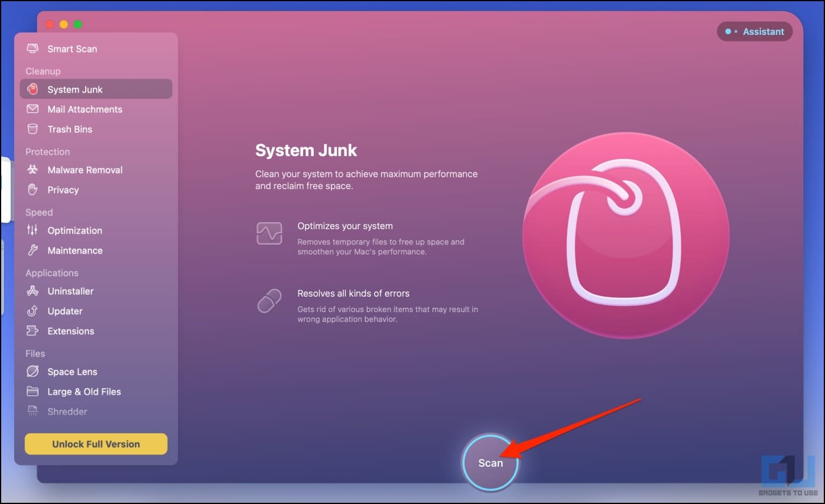Screen dimensions: 825x504
Task: Click the Resolves errors pill icon
Action: (269, 301)
